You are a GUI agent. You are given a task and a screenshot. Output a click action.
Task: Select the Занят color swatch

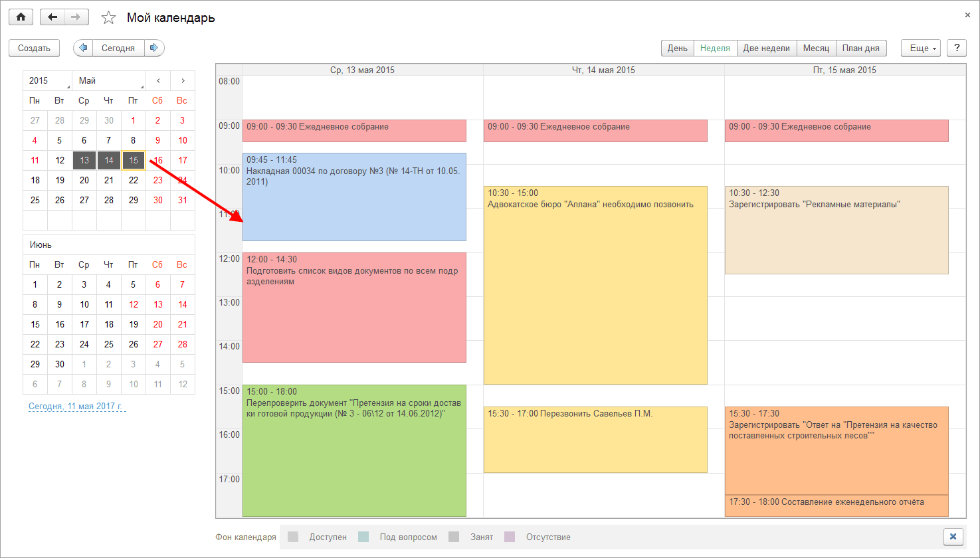tap(454, 537)
